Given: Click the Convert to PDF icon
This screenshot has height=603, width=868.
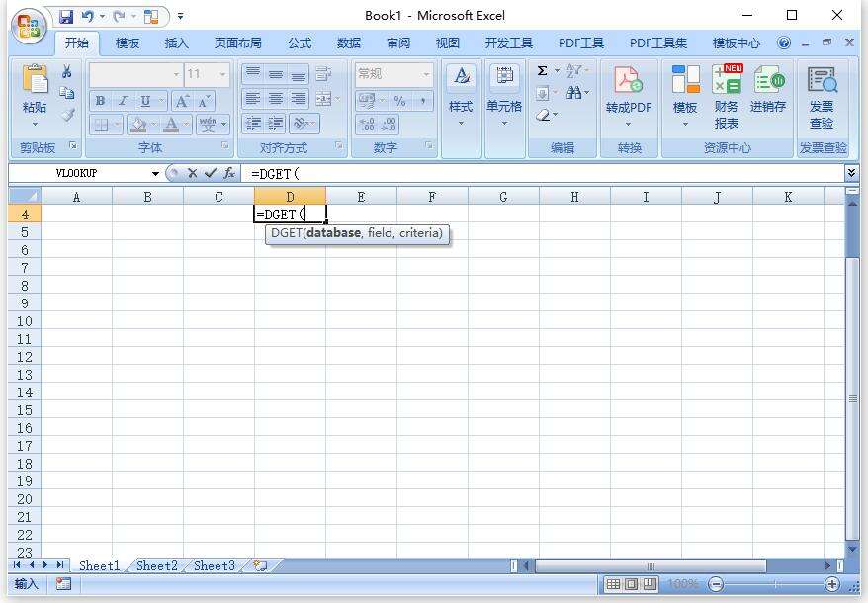Looking at the screenshot, I should tap(629, 79).
